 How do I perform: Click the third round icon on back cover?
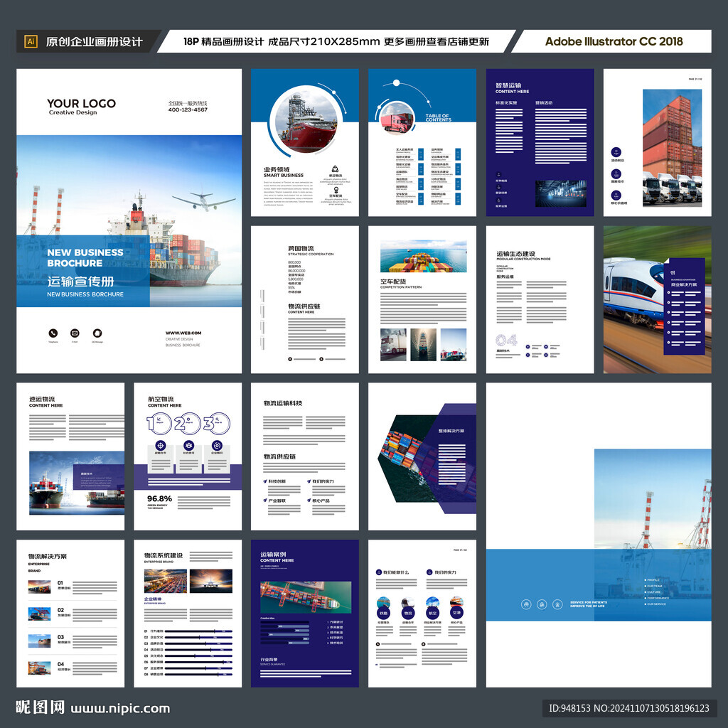tap(557, 604)
